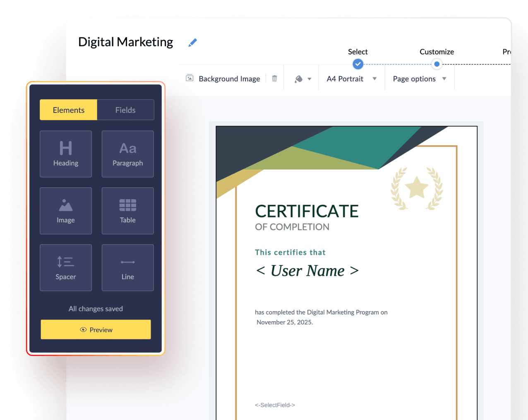Click the Preview button

pos(96,329)
